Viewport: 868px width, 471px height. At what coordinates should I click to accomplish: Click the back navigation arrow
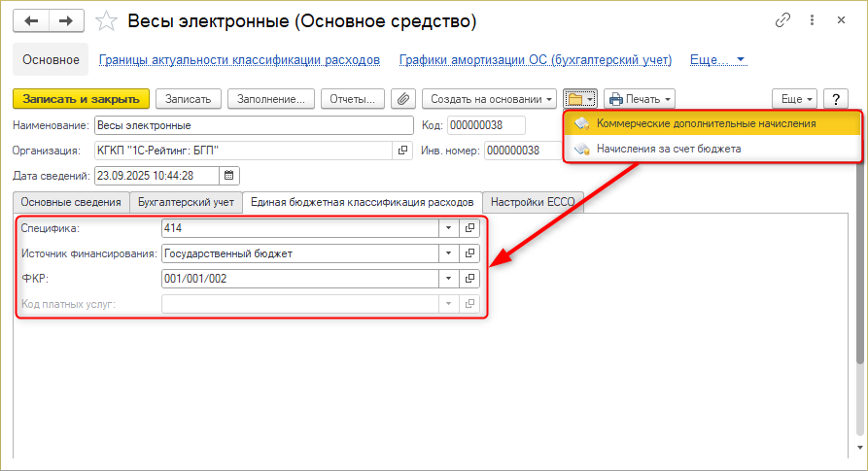(x=31, y=20)
